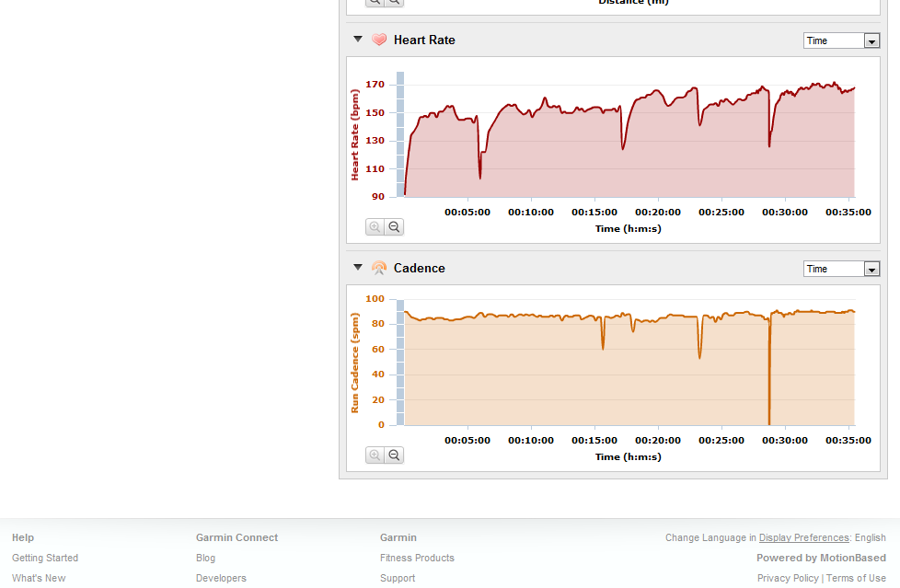Click the Heart Rate section title
This screenshot has height=588, width=900.
click(x=424, y=40)
